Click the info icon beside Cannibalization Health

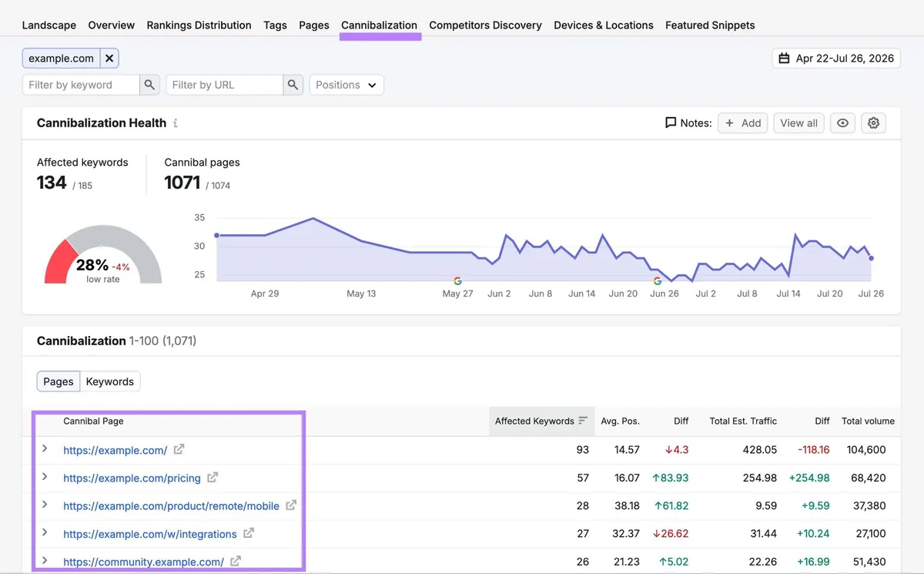pyautogui.click(x=176, y=123)
